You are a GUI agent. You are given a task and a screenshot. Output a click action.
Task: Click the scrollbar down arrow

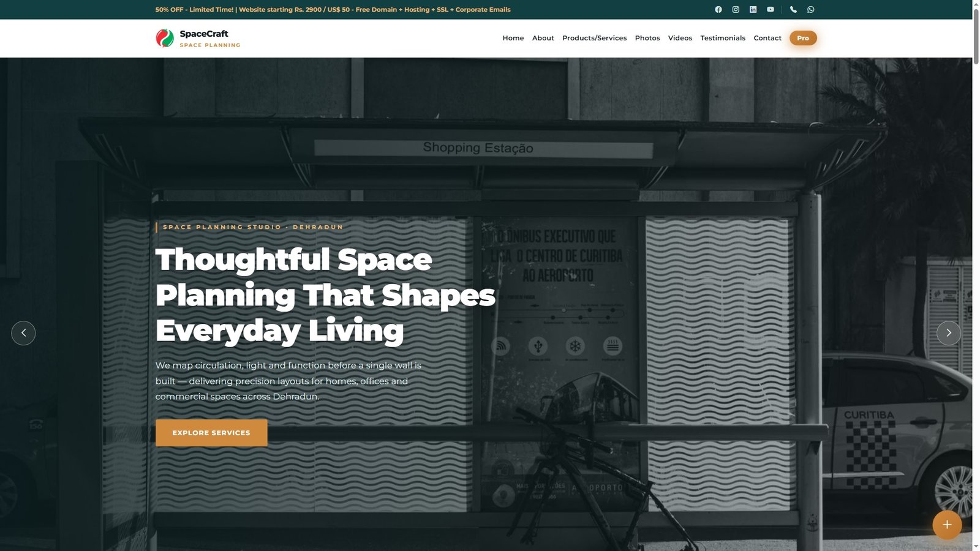pos(976,547)
